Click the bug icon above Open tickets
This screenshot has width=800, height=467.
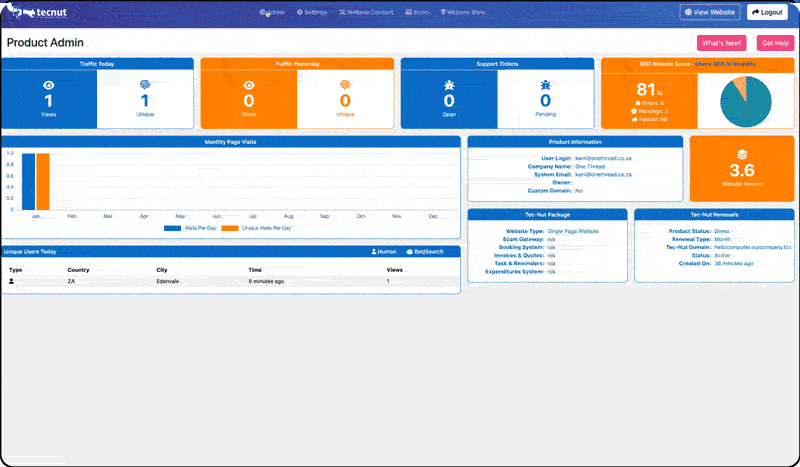449,85
